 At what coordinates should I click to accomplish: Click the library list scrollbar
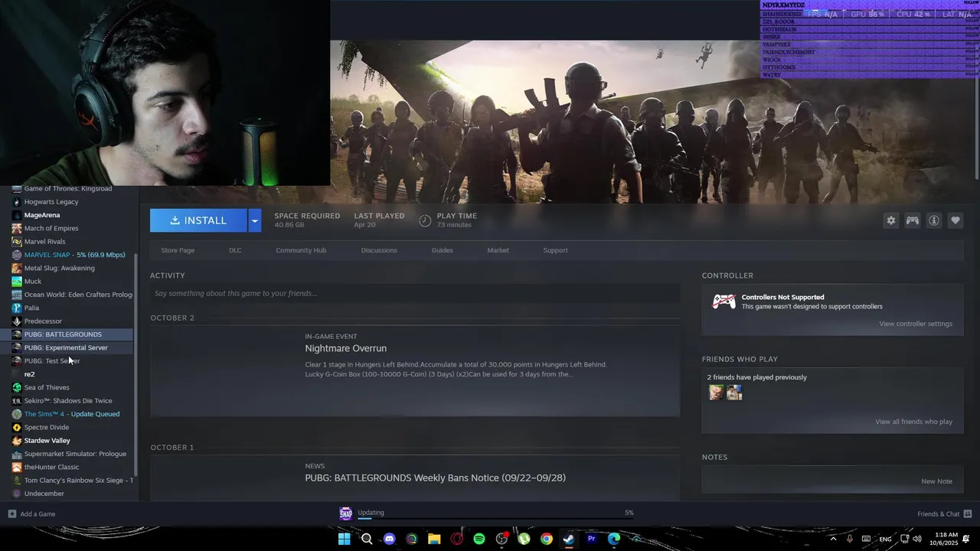pyautogui.click(x=136, y=364)
